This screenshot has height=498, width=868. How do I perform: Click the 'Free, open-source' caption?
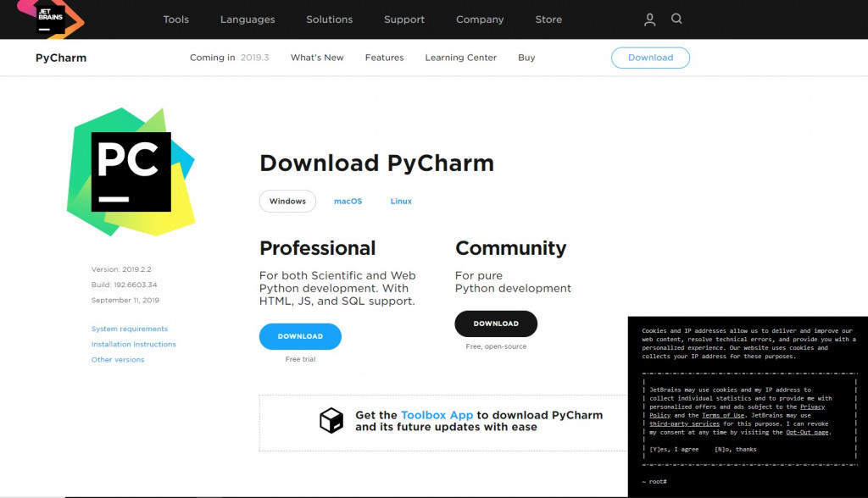pyautogui.click(x=496, y=346)
